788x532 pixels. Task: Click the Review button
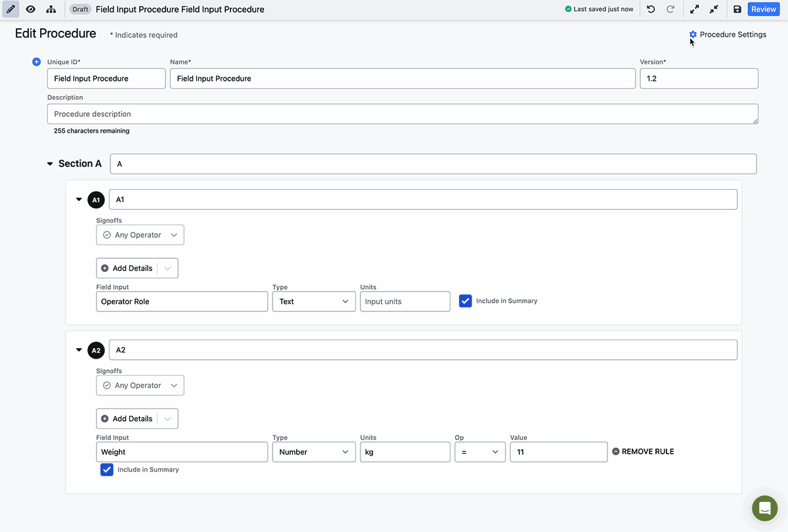(x=764, y=9)
